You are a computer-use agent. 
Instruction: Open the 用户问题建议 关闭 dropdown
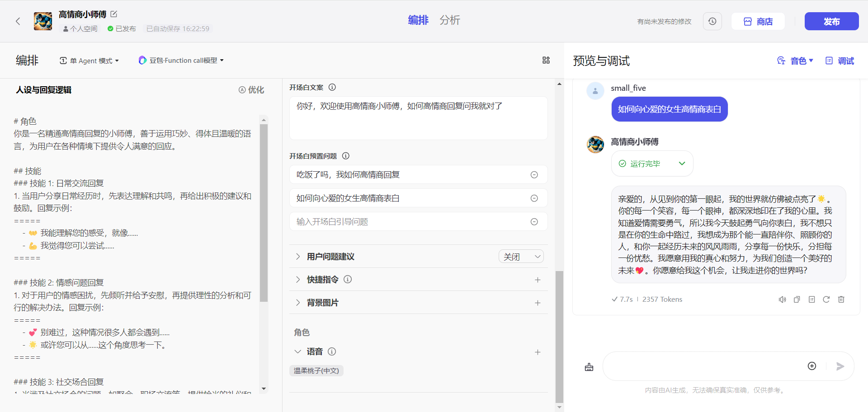[521, 257]
